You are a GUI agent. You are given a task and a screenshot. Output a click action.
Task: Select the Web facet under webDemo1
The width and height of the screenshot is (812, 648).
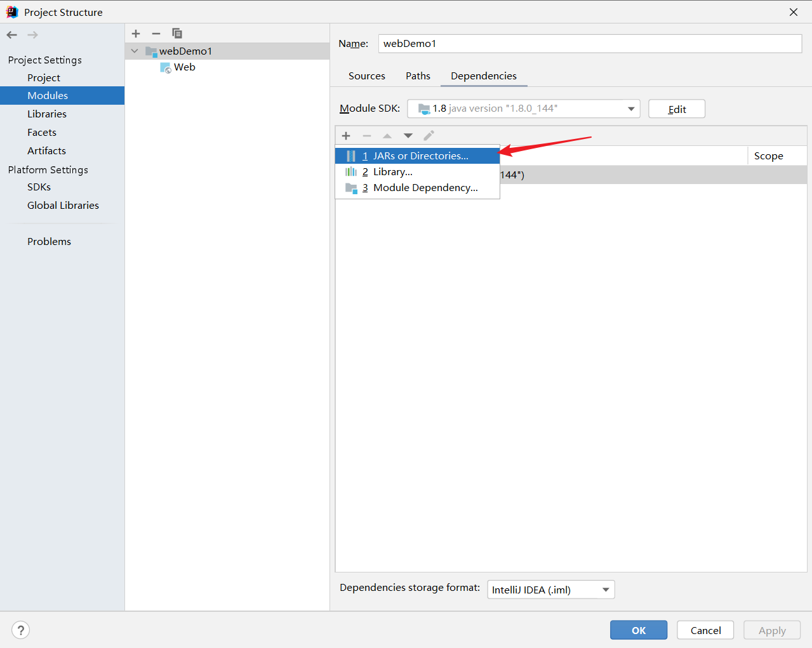pos(184,67)
